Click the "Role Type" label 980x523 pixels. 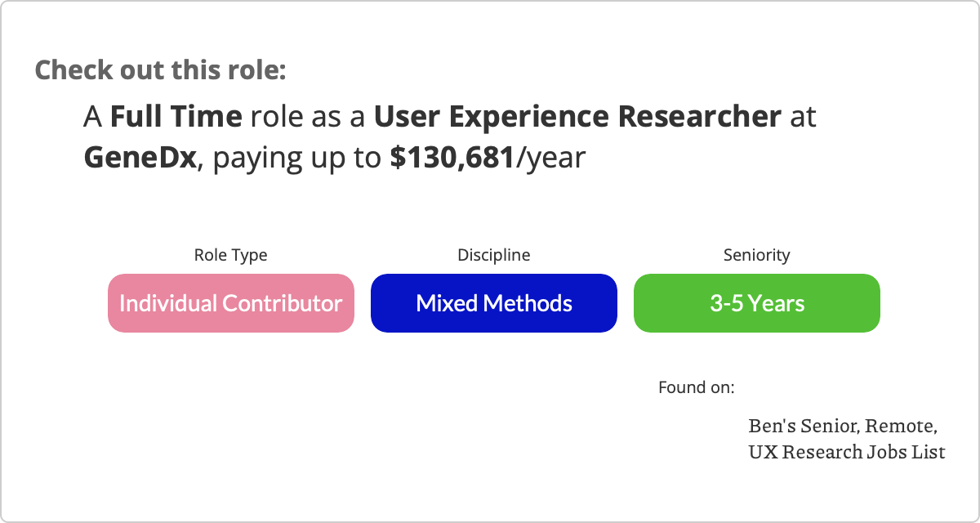pyautogui.click(x=230, y=255)
